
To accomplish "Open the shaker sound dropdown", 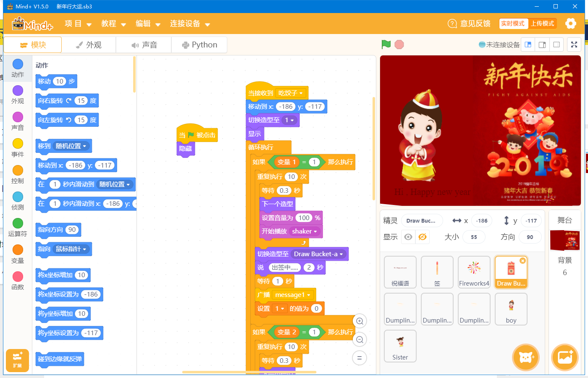I will coord(305,231).
